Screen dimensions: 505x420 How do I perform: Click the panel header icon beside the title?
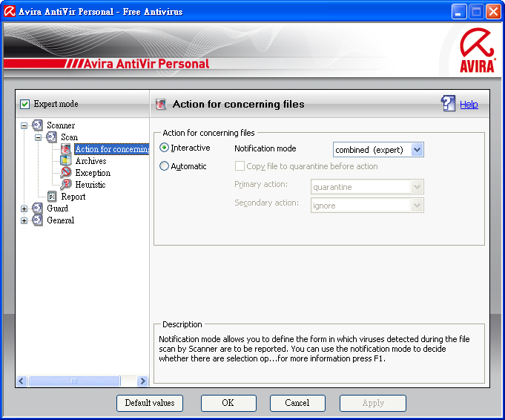click(x=160, y=105)
